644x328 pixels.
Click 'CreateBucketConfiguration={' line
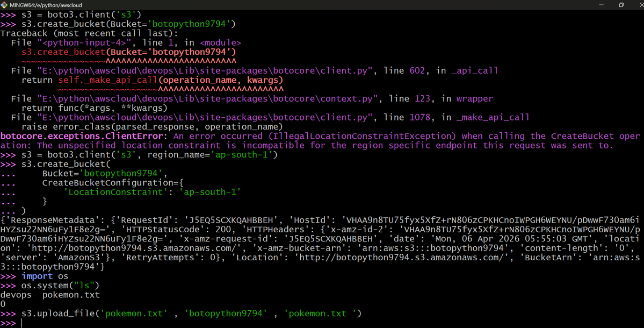tap(113, 183)
